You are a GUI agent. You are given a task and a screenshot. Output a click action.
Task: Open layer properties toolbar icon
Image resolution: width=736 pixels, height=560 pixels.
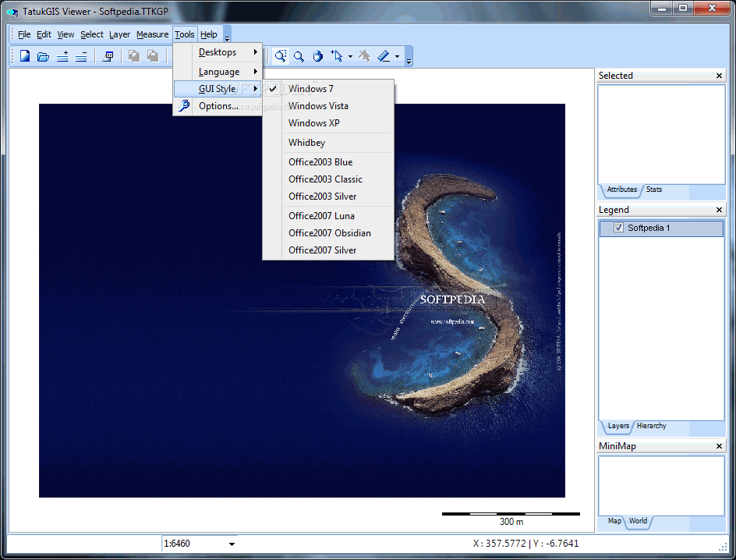click(x=108, y=56)
